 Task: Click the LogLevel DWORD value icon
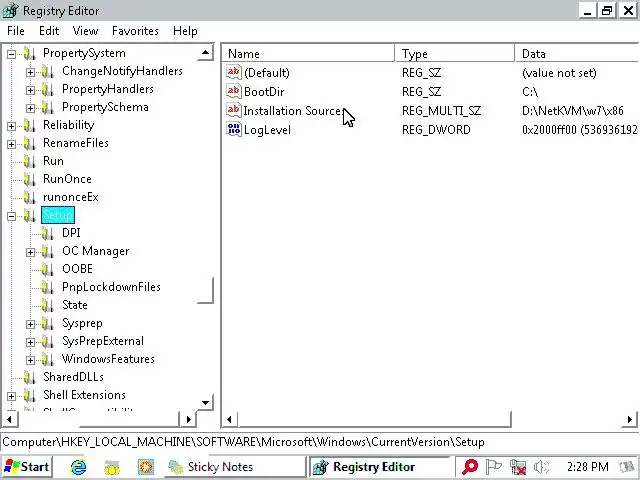click(x=234, y=129)
